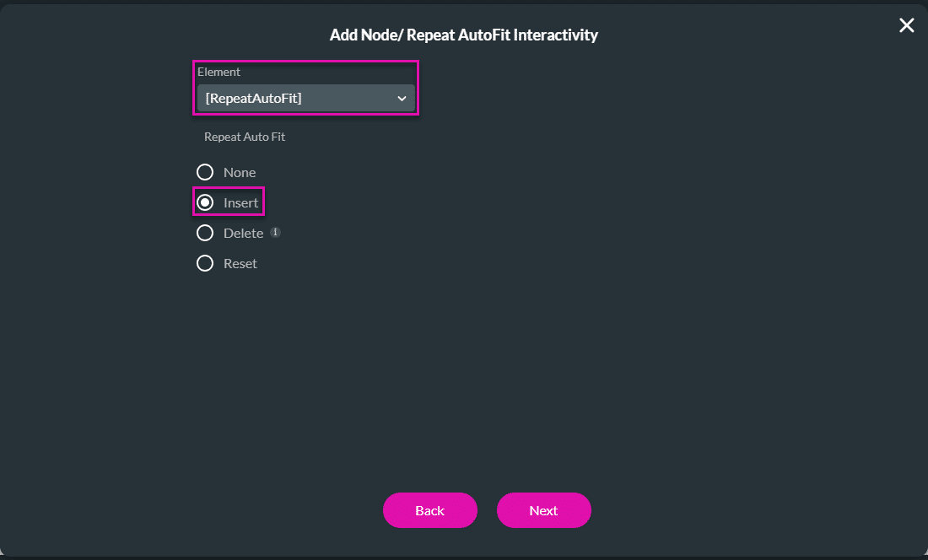Click the Back button
The image size is (928, 560).
coord(430,510)
